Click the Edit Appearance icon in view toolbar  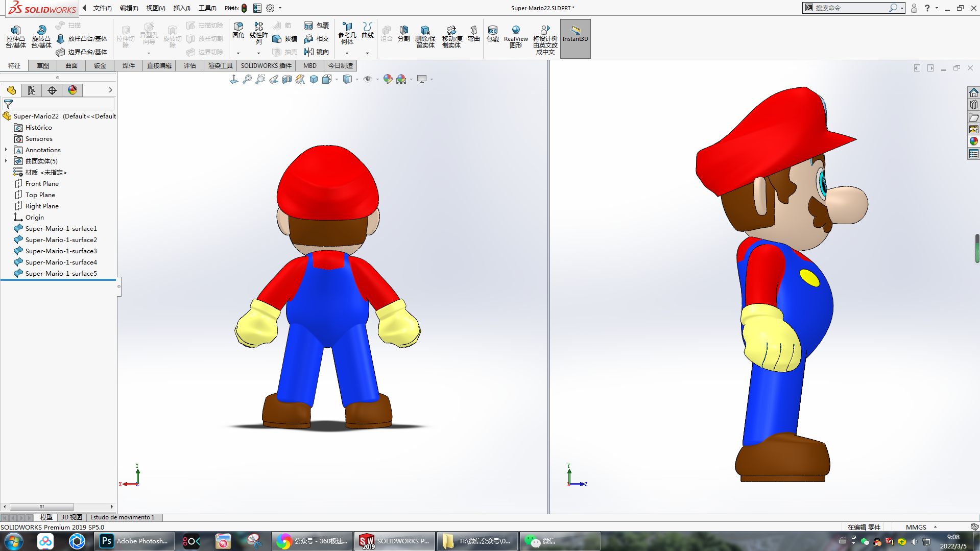pyautogui.click(x=388, y=79)
